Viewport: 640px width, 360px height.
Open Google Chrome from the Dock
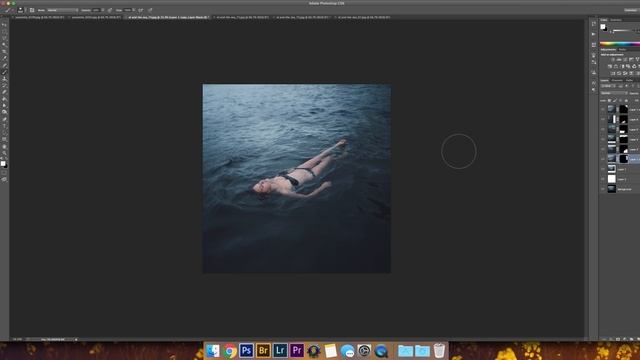tap(230, 351)
